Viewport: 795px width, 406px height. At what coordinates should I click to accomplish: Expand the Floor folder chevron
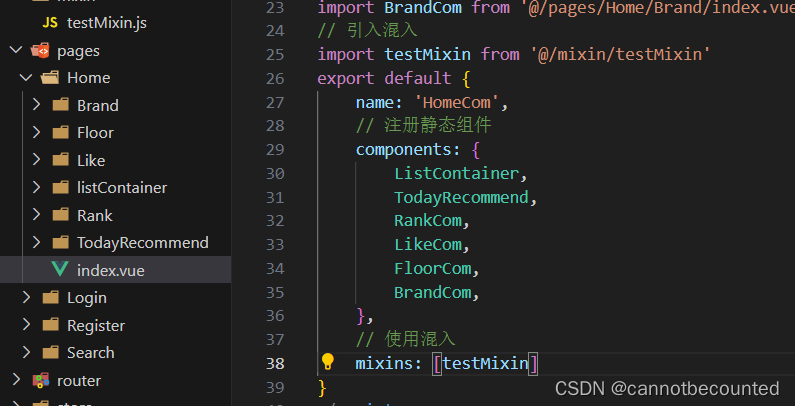[36, 132]
